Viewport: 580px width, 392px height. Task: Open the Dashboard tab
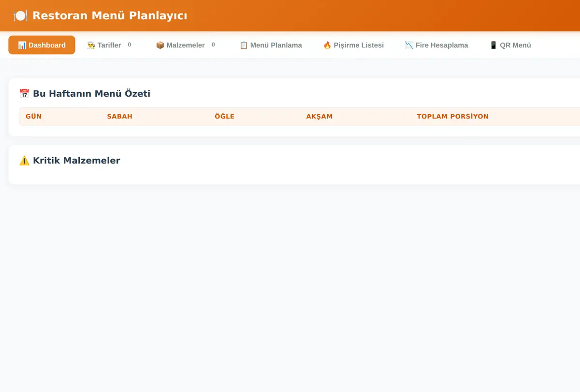(42, 45)
